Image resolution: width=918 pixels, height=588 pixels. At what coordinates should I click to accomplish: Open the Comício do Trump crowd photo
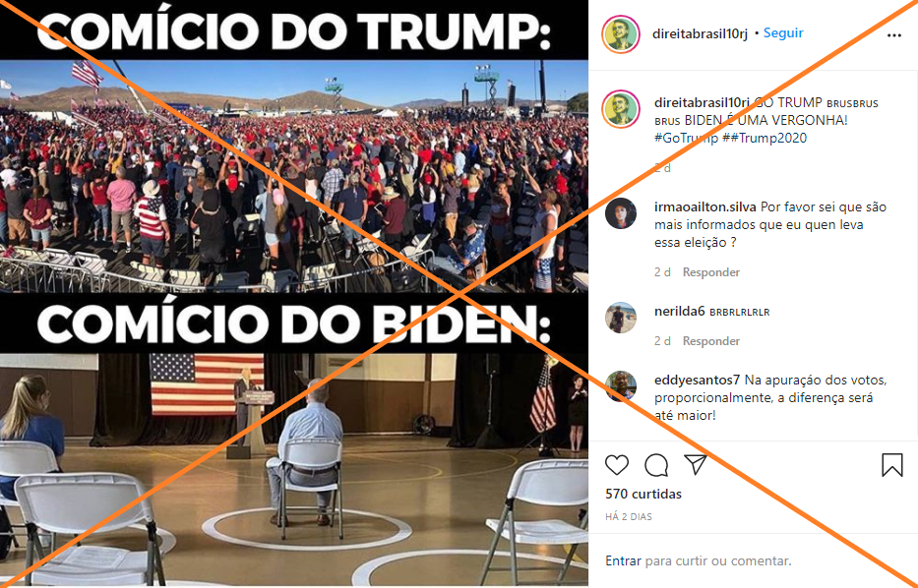click(x=294, y=176)
